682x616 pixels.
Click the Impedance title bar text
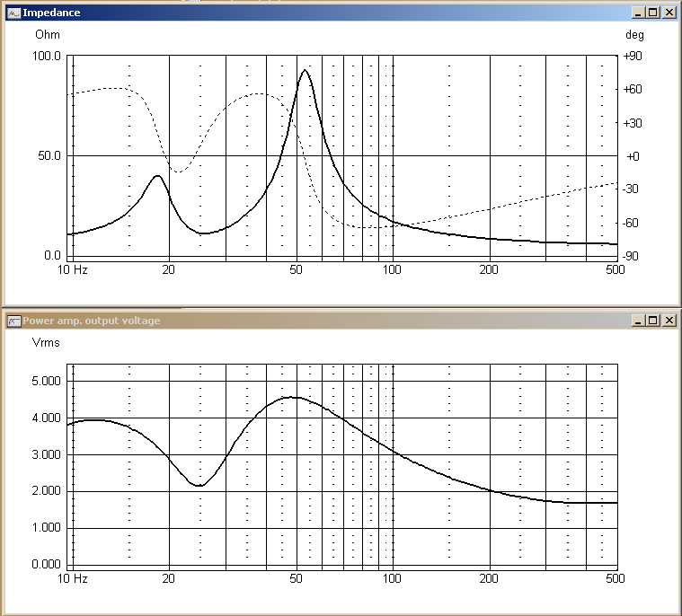(x=51, y=13)
